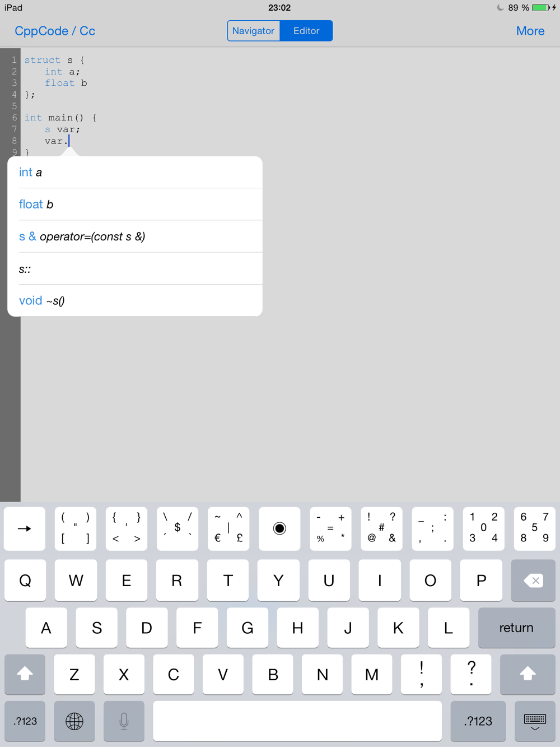Place cursor on 'int main() {' line
The height and width of the screenshot is (747, 560).
point(60,118)
